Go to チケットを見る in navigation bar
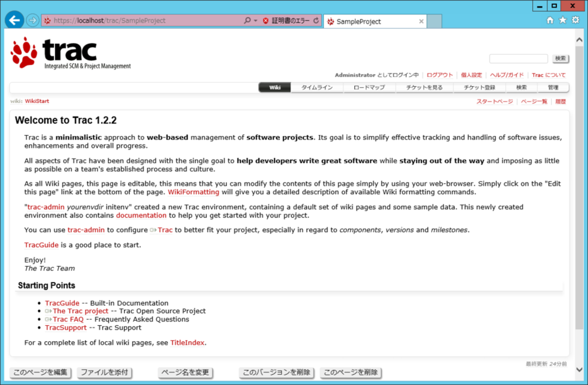 424,88
